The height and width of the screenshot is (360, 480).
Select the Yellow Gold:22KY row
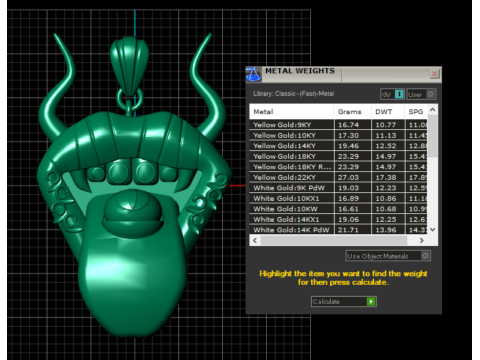point(338,177)
